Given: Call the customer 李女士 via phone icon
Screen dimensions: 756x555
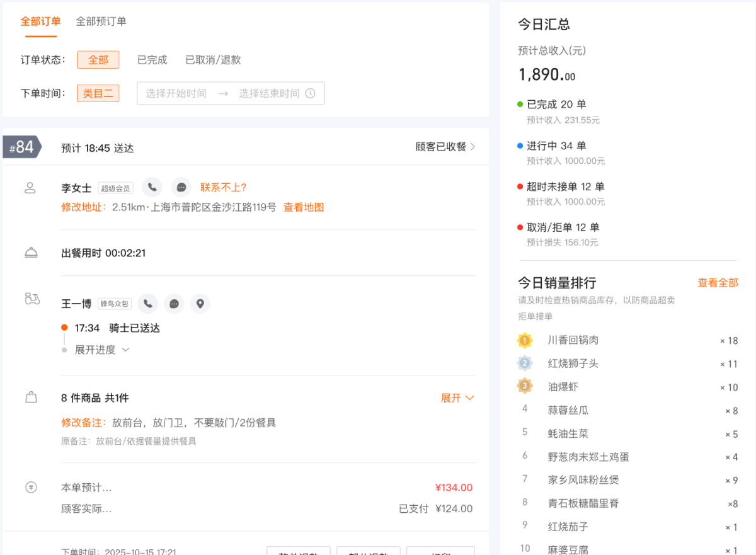Looking at the screenshot, I should point(152,187).
